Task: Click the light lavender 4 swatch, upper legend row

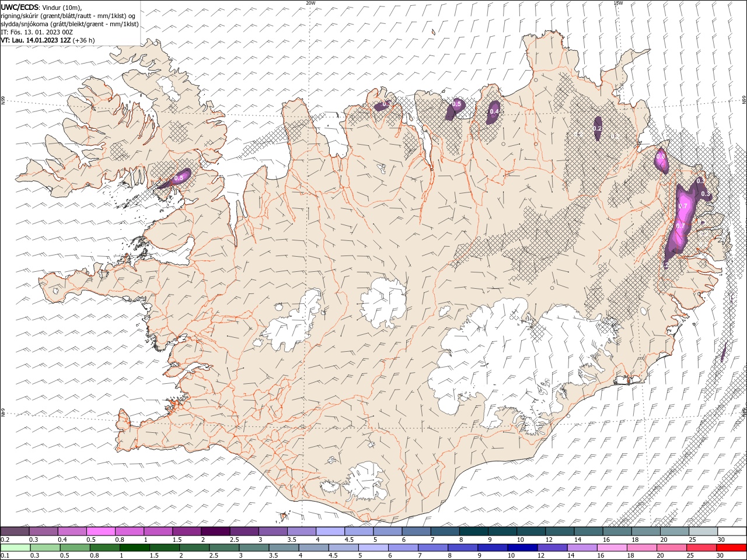Action: click(x=330, y=531)
